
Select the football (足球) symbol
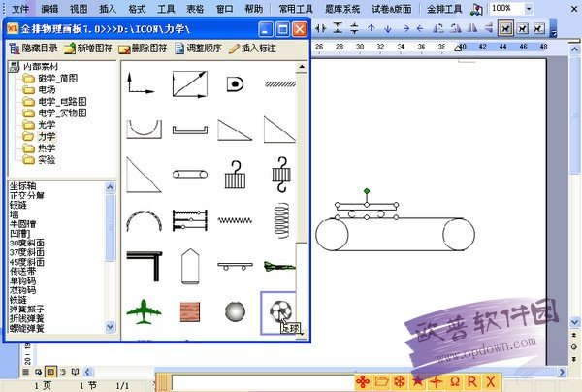(280, 311)
